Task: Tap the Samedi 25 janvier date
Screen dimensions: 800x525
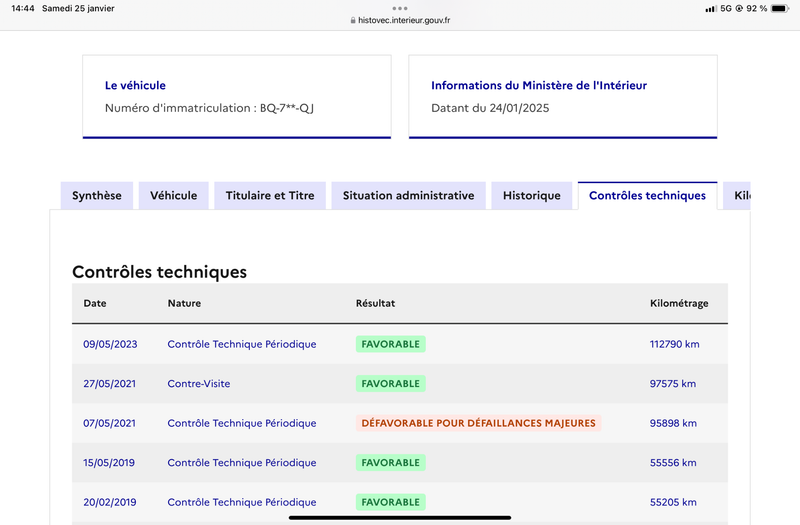Action: [x=78, y=8]
